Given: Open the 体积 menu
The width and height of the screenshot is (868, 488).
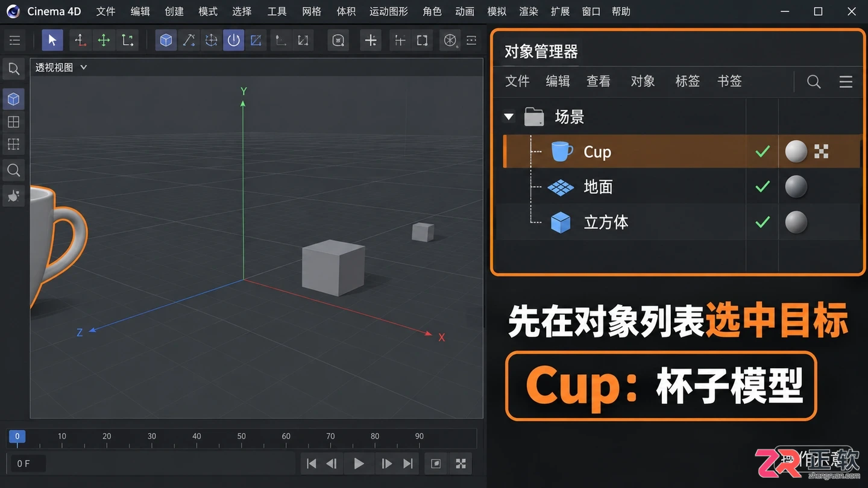Looking at the screenshot, I should coord(346,11).
